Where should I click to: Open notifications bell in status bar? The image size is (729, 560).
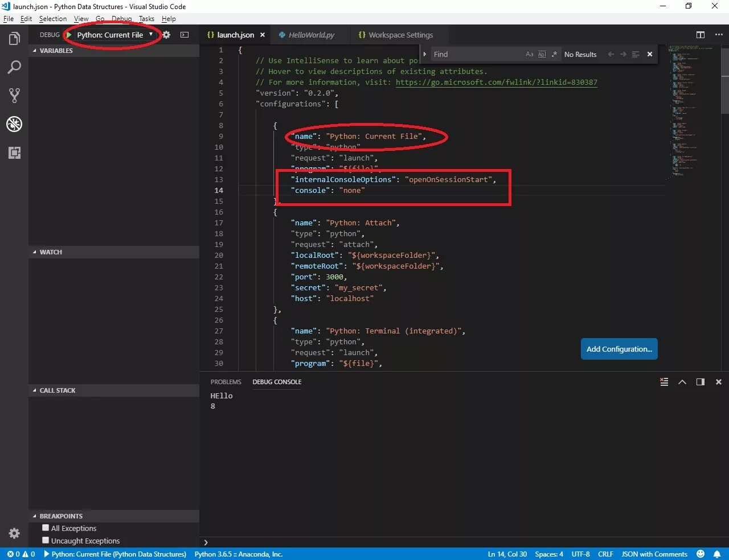click(717, 554)
